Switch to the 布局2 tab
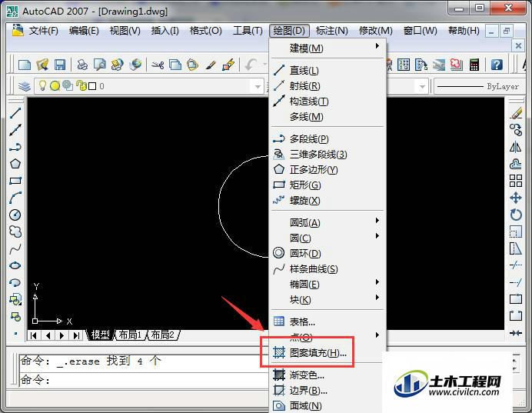Viewport: 532px width, 413px height. [163, 335]
